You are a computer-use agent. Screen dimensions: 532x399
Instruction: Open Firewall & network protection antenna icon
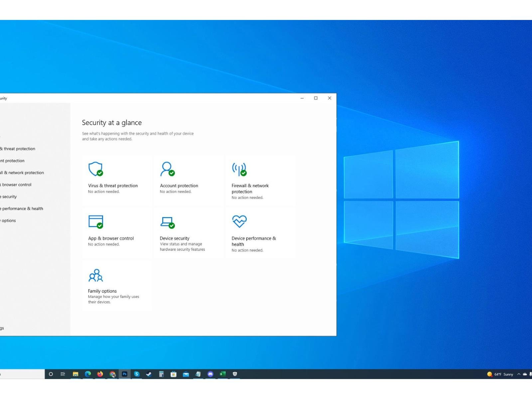point(239,169)
